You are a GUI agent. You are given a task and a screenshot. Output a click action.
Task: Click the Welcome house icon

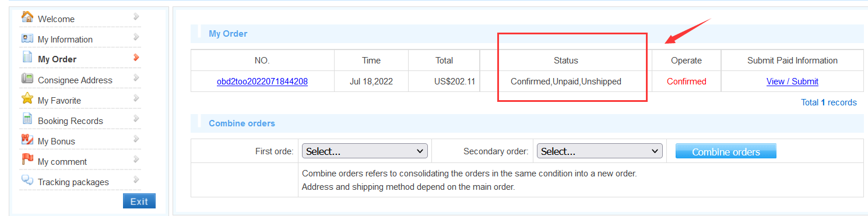(27, 17)
